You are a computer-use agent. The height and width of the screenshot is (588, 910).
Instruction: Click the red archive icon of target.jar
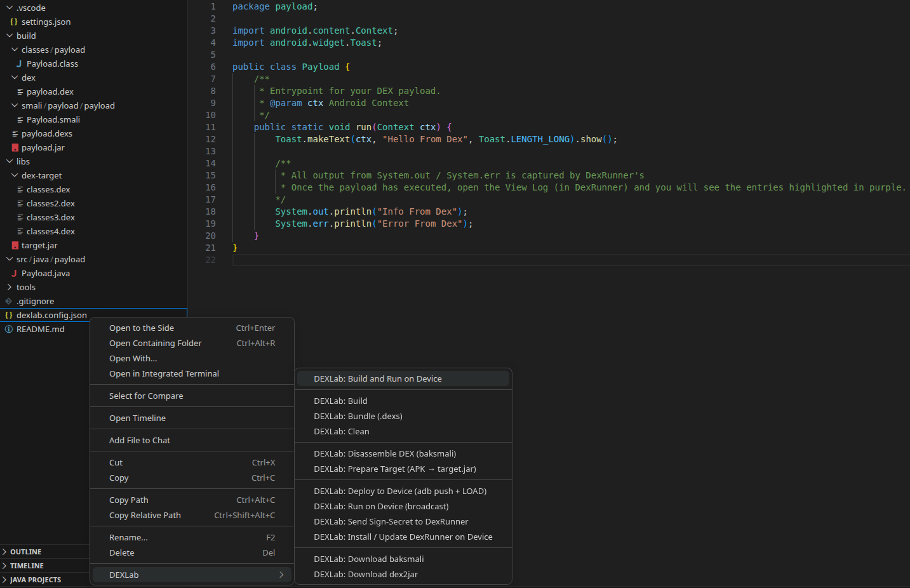(15, 245)
